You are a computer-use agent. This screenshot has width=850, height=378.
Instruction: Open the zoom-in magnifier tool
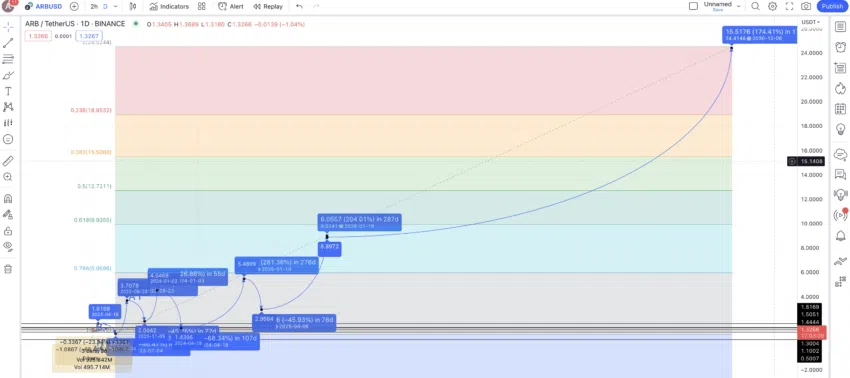coord(8,177)
